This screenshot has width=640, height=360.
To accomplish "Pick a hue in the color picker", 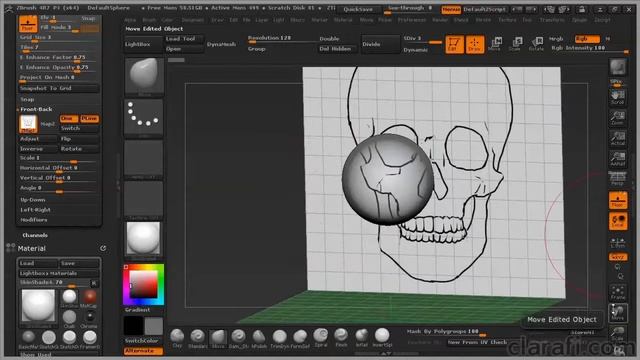I will pyautogui.click(x=144, y=284).
